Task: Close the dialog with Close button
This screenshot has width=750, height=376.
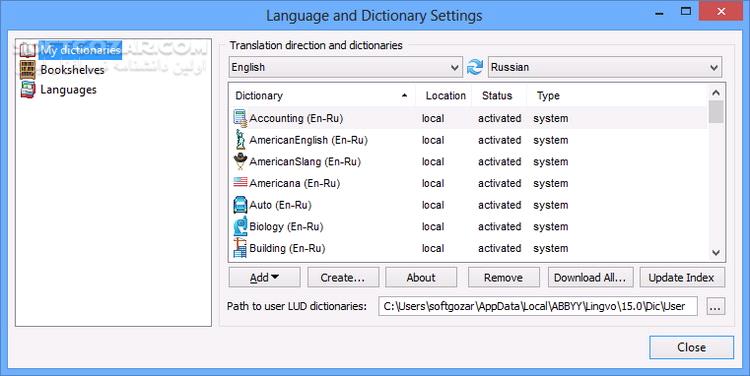Action: (x=691, y=347)
